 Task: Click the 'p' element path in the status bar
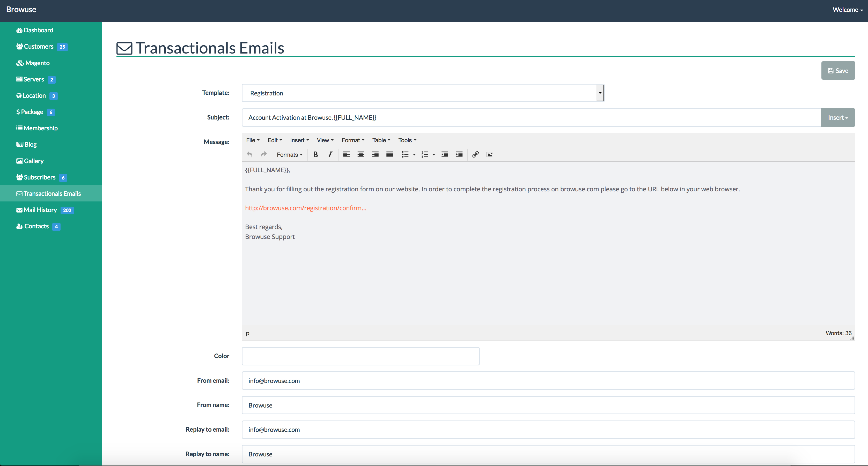click(248, 333)
